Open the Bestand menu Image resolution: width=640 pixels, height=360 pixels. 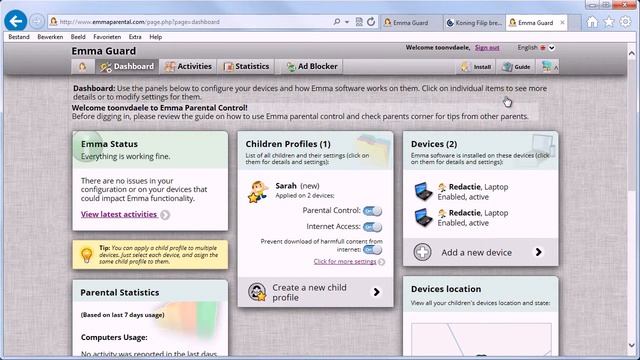(19, 37)
